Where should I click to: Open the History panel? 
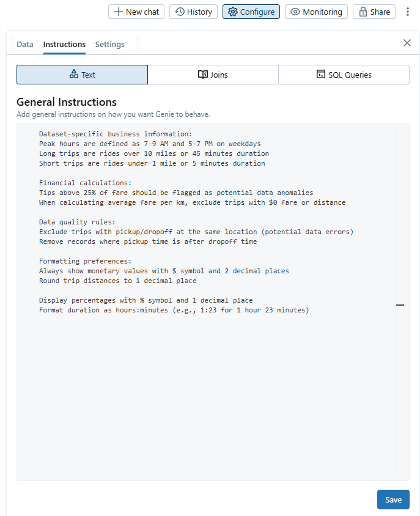click(x=193, y=12)
